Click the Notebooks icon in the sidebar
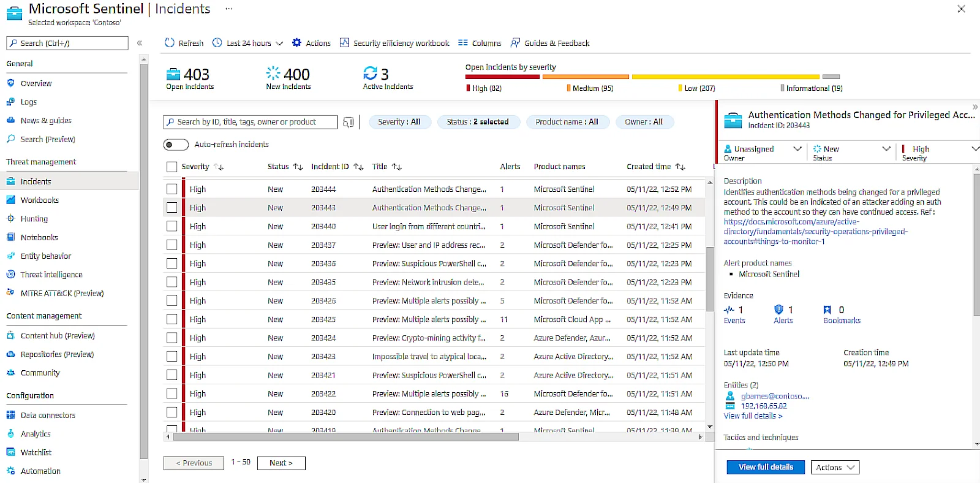This screenshot has width=980, height=483. click(10, 237)
